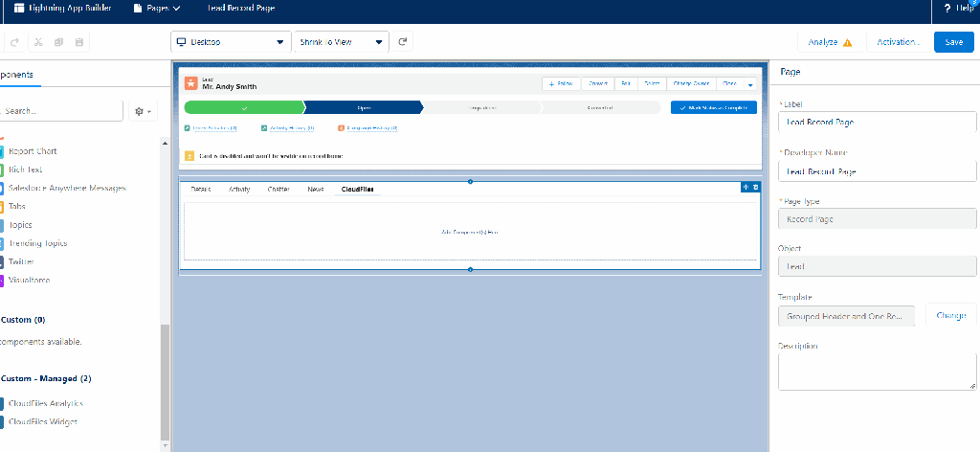Screen dimensions: 980x452
Task: Switch to the Details tab
Action: point(201,189)
